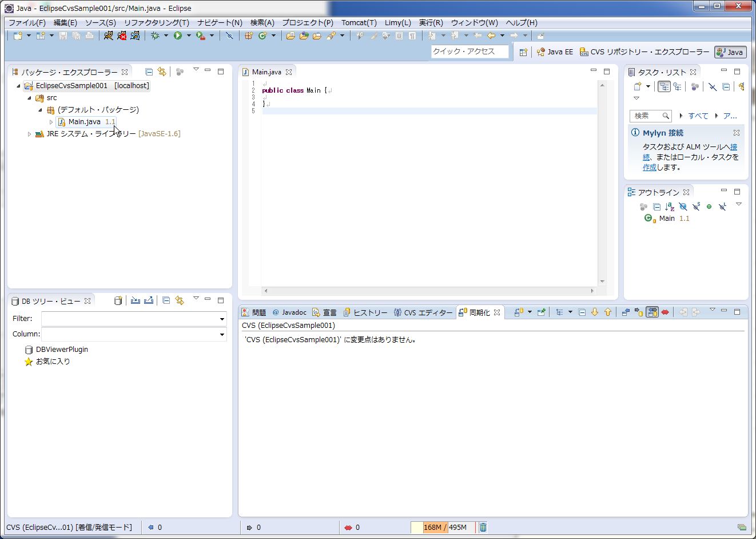The image size is (756, 539).
Task: Switch to CVS リポジトリー・エクスプローラー perspective
Action: point(644,52)
